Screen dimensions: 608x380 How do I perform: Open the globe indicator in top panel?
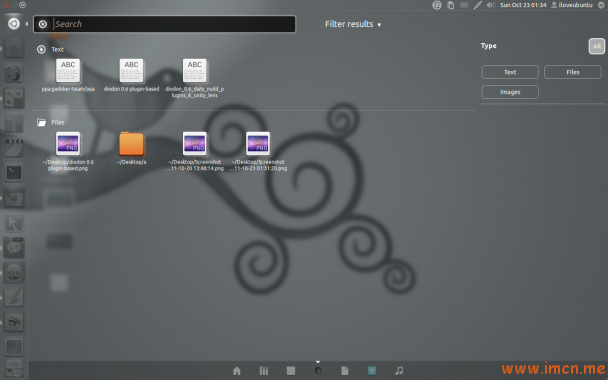[437, 5]
